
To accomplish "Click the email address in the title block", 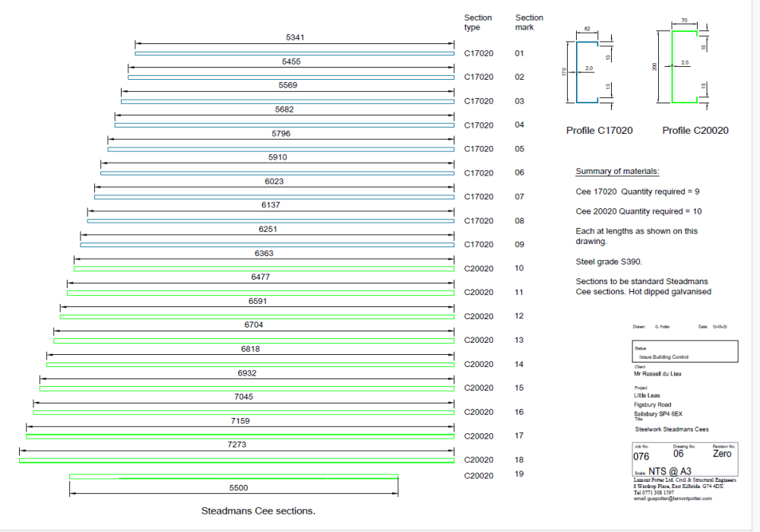I will 673,499.
